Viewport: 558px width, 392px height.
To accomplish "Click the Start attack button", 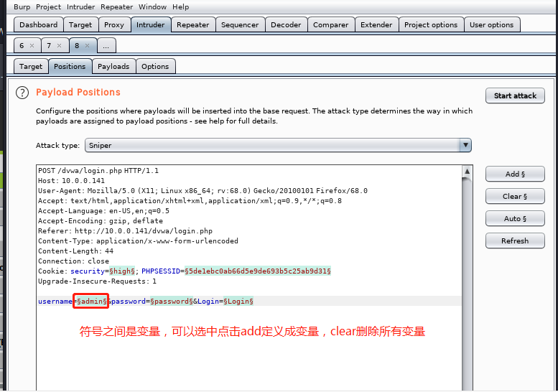I will coord(515,95).
